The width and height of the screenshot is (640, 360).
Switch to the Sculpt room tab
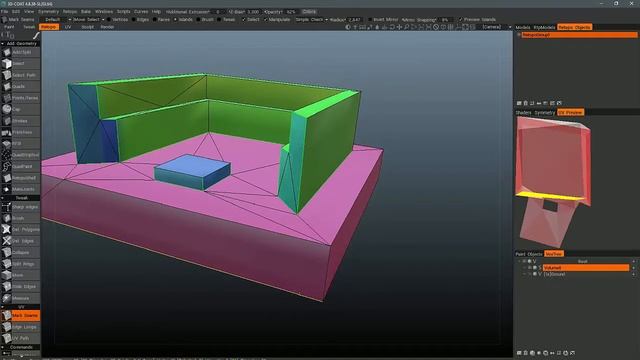(87, 27)
